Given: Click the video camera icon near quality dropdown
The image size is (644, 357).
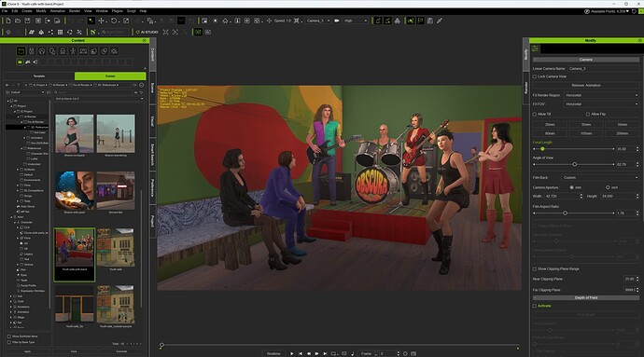Looking at the screenshot, I should pyautogui.click(x=337, y=21).
